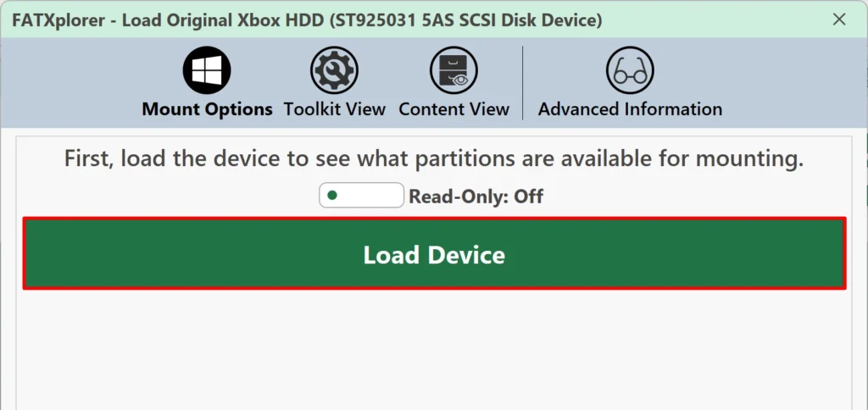Click the empty panel below Load Device

point(435,350)
